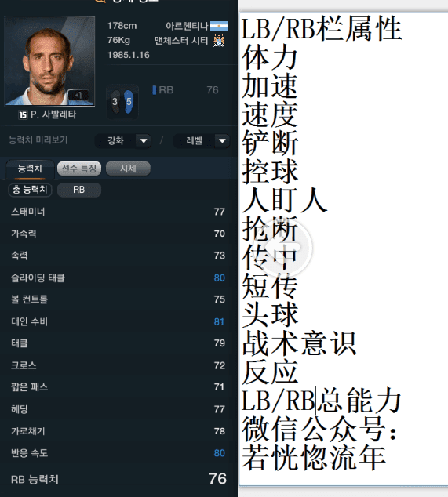This screenshot has width=448, height=497.
Task: Click the player name P. 사발레타
Action: click(53, 114)
